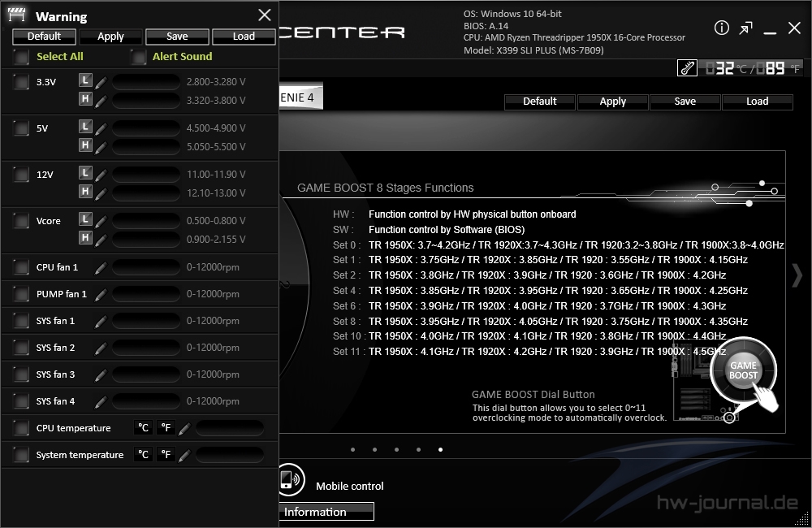Click the System temperature edit pencil
Viewport: 812px width, 528px height.
tap(184, 456)
